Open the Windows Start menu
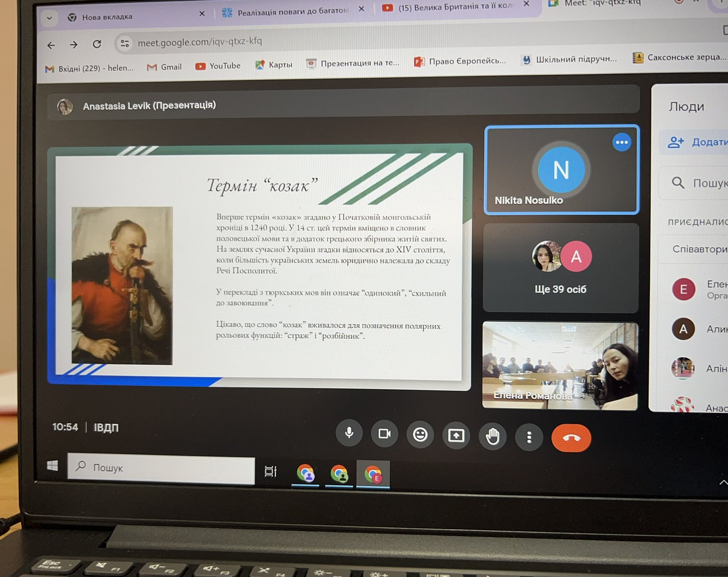 (x=52, y=466)
